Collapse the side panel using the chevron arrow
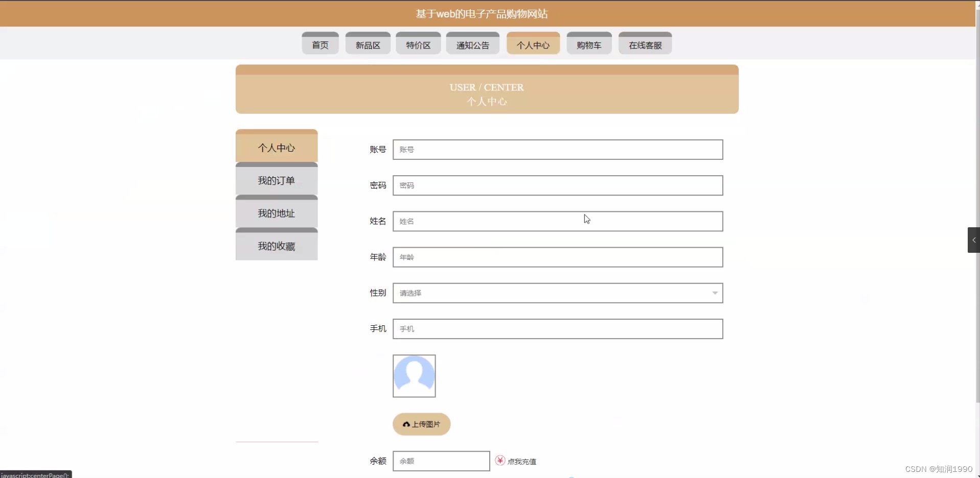The image size is (980, 478). [x=974, y=240]
